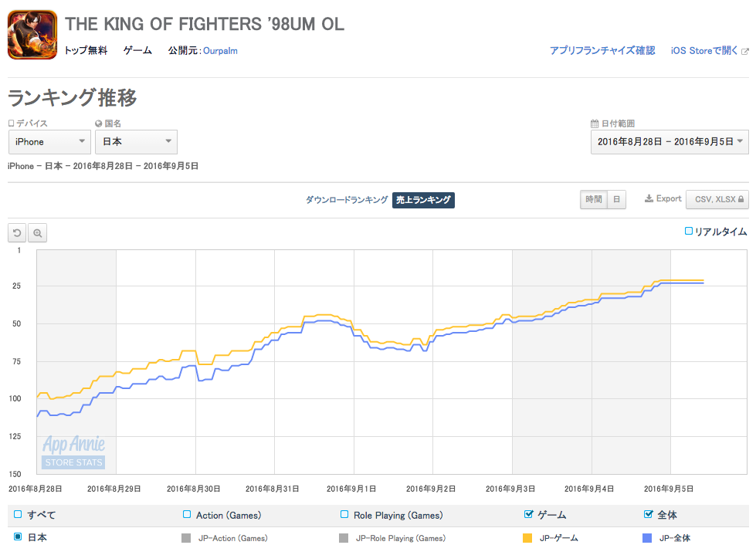The height and width of the screenshot is (545, 756).
Task: Click the calendar icon above date range
Action: (x=595, y=124)
